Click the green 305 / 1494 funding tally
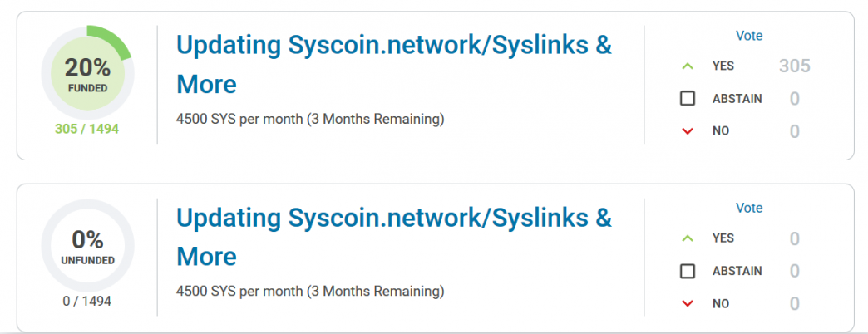This screenshot has height=334, width=868. coord(87,129)
